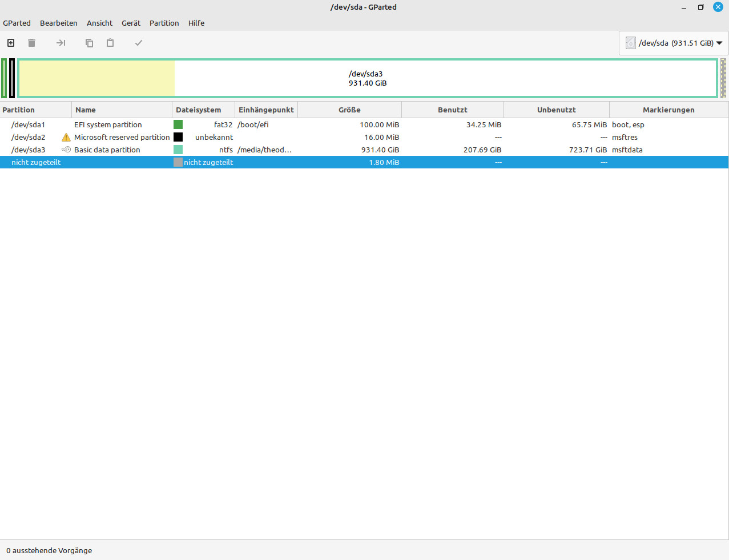Open the Gerät menu
This screenshot has height=560, width=729.
[131, 23]
